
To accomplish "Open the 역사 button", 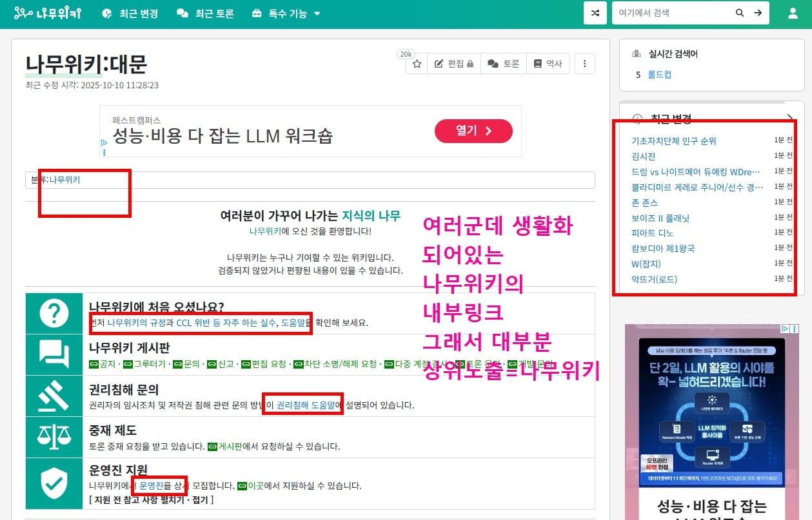I will pos(548,64).
